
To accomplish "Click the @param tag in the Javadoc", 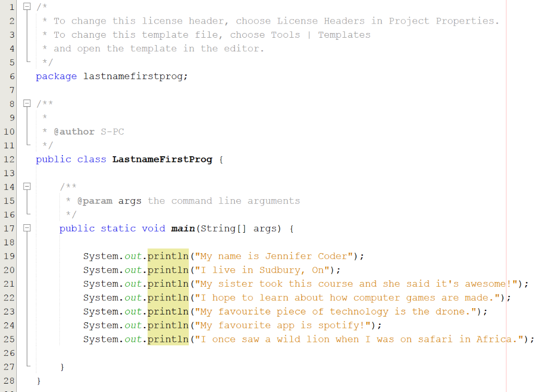I will 94,201.
